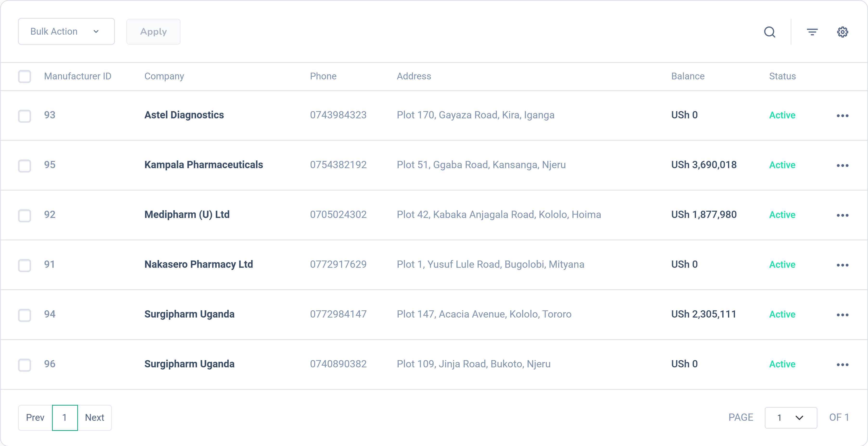The width and height of the screenshot is (868, 446).
Task: Open row options for manufacturer 94
Action: tap(842, 315)
